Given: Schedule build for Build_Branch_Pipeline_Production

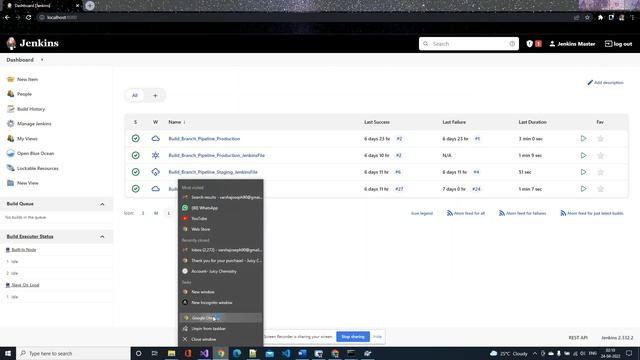Looking at the screenshot, I should pyautogui.click(x=583, y=138).
